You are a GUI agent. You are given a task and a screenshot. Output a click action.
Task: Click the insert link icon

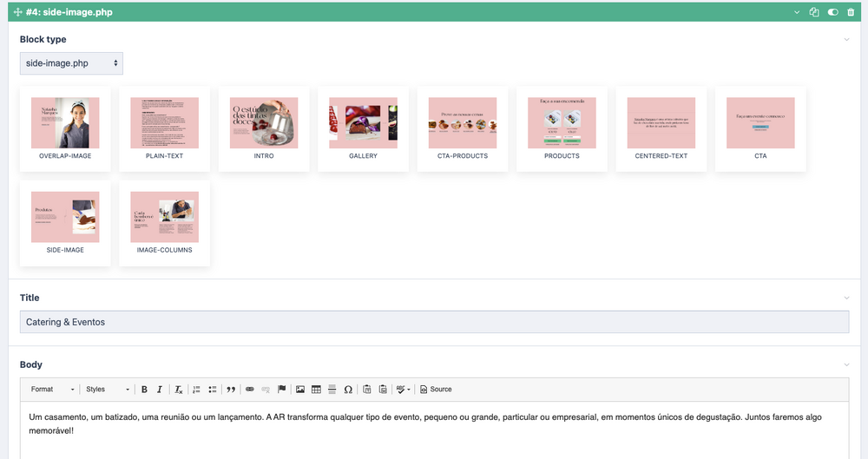(x=250, y=390)
